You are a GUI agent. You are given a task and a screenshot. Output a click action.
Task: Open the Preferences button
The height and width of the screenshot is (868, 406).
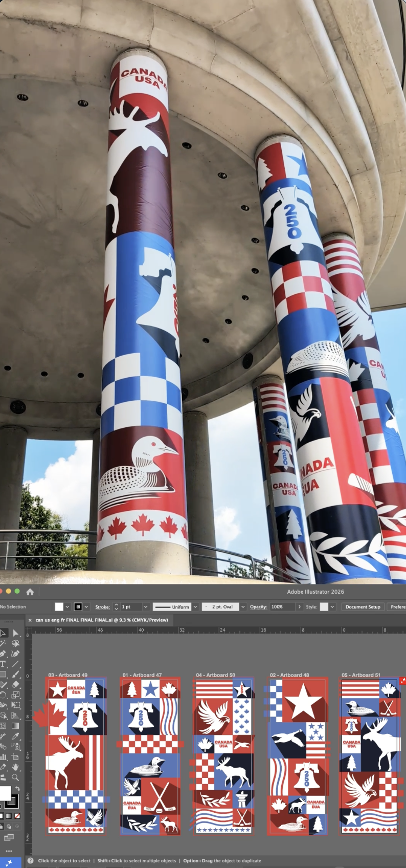(x=397, y=607)
